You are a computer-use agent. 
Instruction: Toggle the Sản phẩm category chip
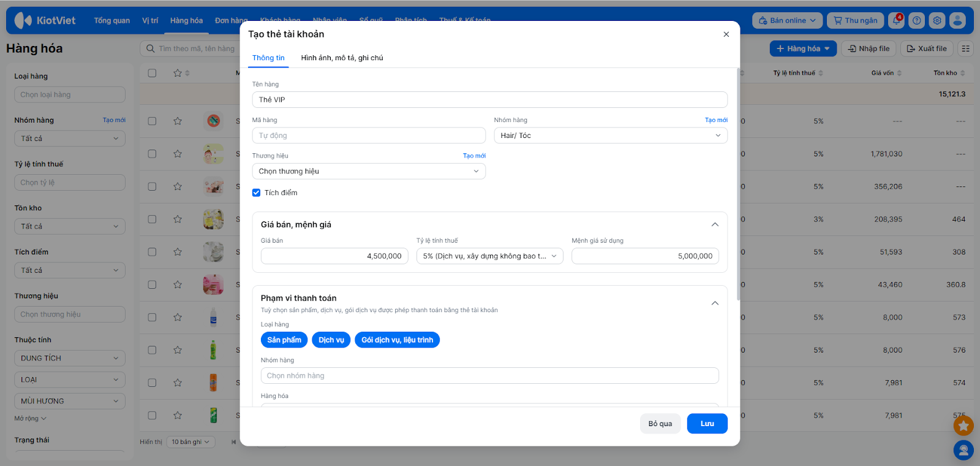[284, 340]
